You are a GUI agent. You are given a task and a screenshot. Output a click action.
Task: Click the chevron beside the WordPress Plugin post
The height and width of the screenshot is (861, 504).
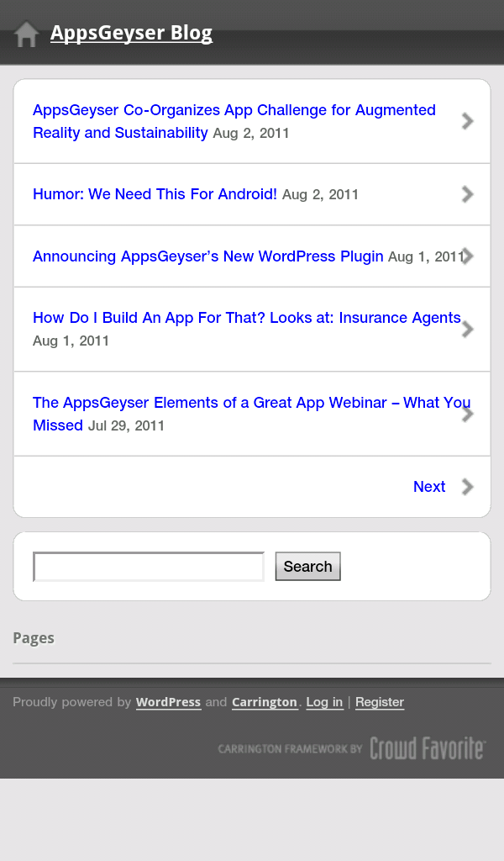click(x=469, y=256)
